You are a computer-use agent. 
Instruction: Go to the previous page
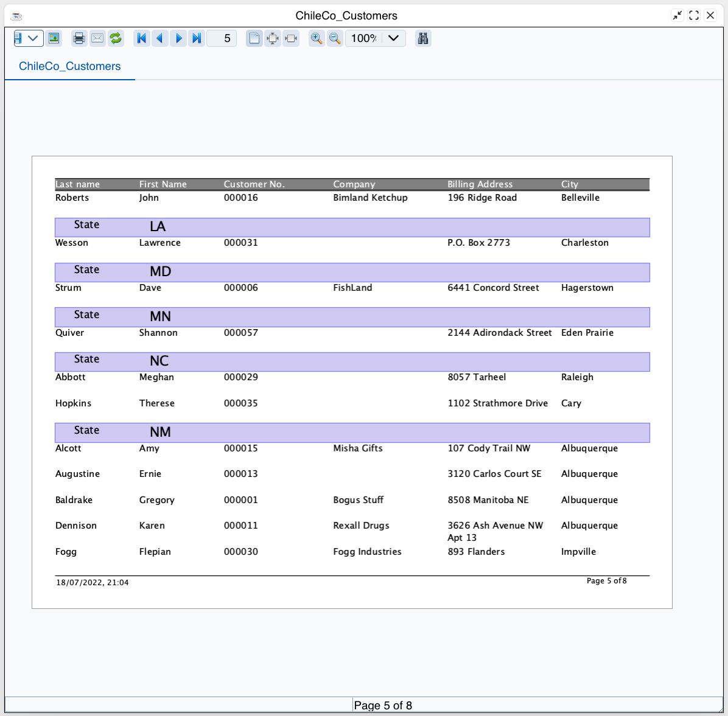pyautogui.click(x=160, y=38)
